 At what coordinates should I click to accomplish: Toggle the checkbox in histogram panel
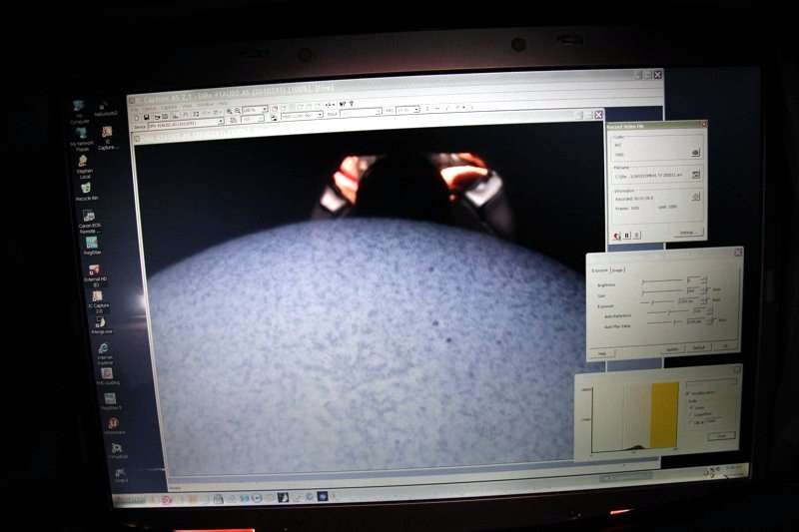688,393
